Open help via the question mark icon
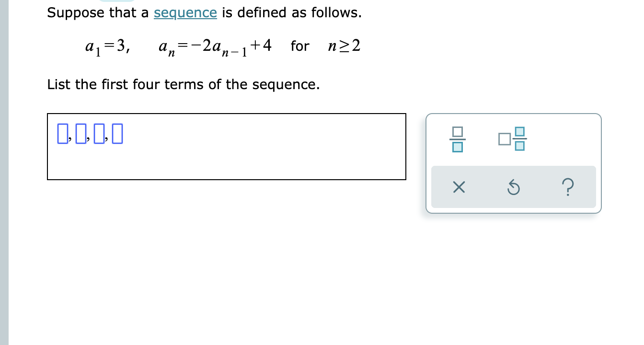The width and height of the screenshot is (644, 345). coord(568,187)
